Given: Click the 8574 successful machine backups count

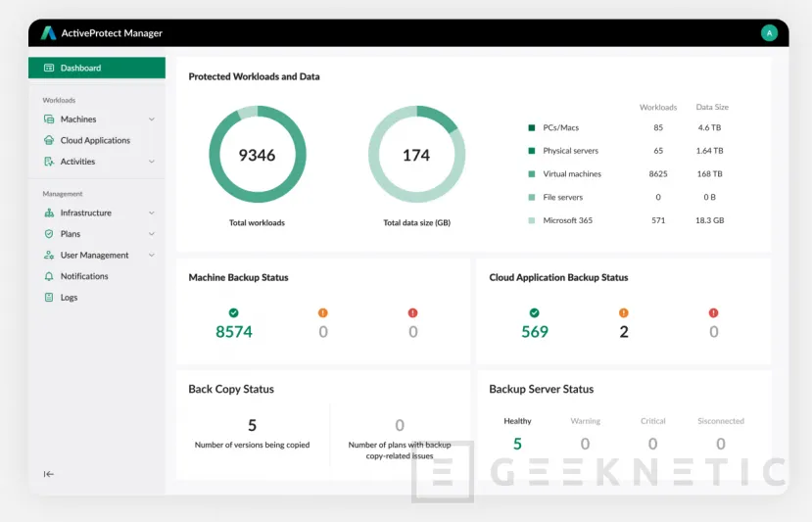Looking at the screenshot, I should tap(234, 332).
